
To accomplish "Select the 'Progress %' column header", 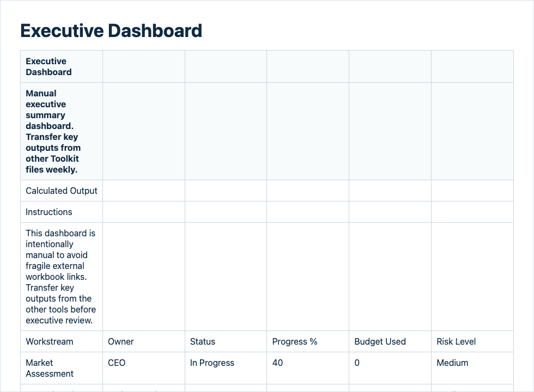I will tap(308, 341).
